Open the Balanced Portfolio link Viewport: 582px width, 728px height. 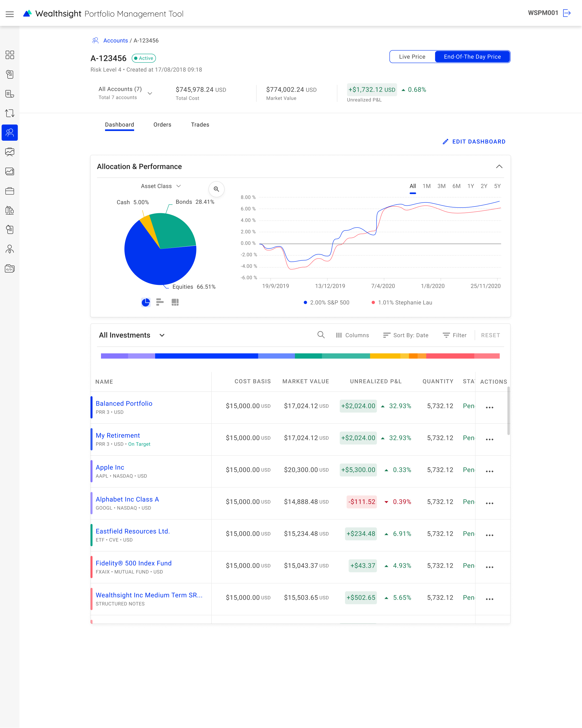click(x=124, y=403)
